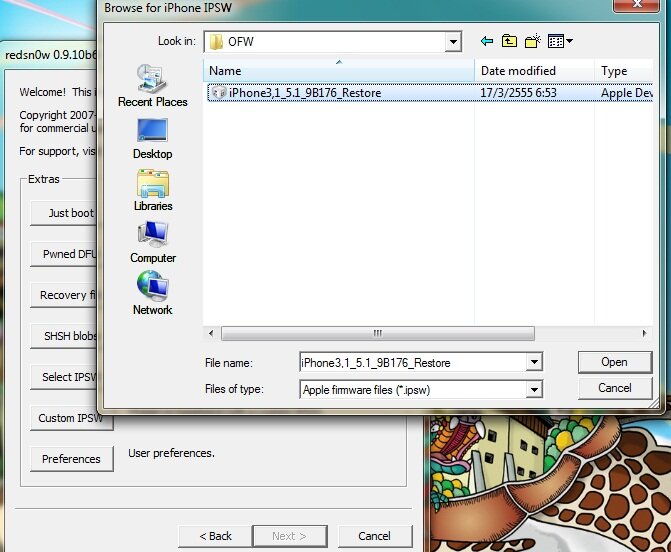Screen dimensions: 671x552
Task: Sort files by Type column
Action: (624, 71)
